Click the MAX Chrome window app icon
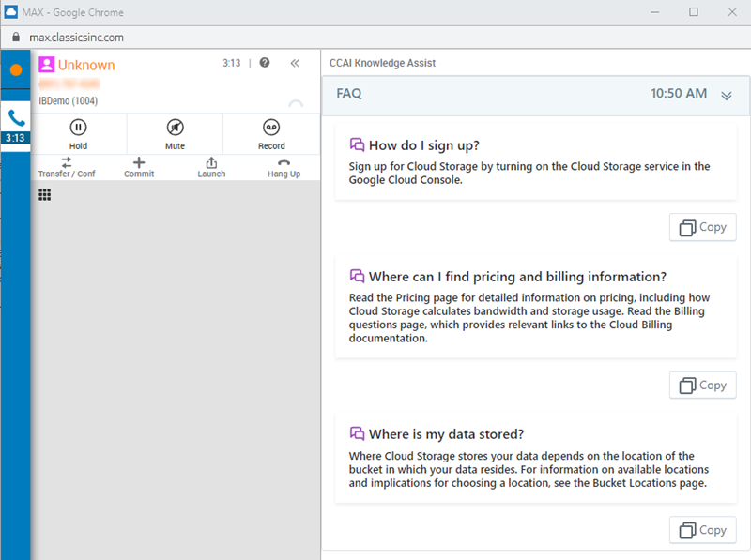This screenshot has width=751, height=560. (10, 12)
